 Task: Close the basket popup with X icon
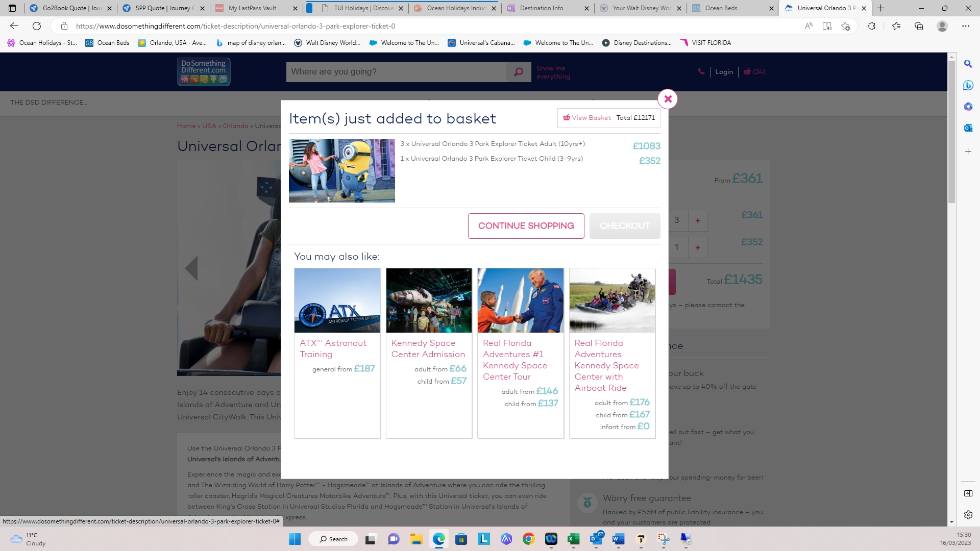tap(668, 99)
